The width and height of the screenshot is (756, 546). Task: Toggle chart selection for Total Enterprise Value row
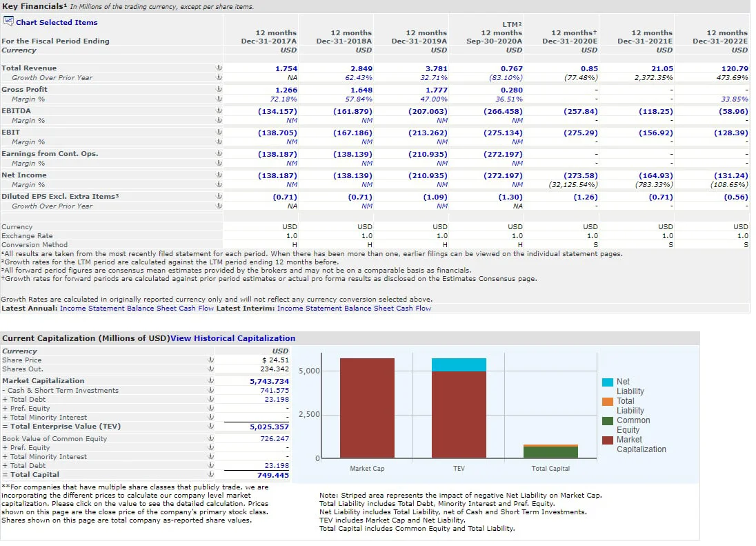click(x=210, y=427)
